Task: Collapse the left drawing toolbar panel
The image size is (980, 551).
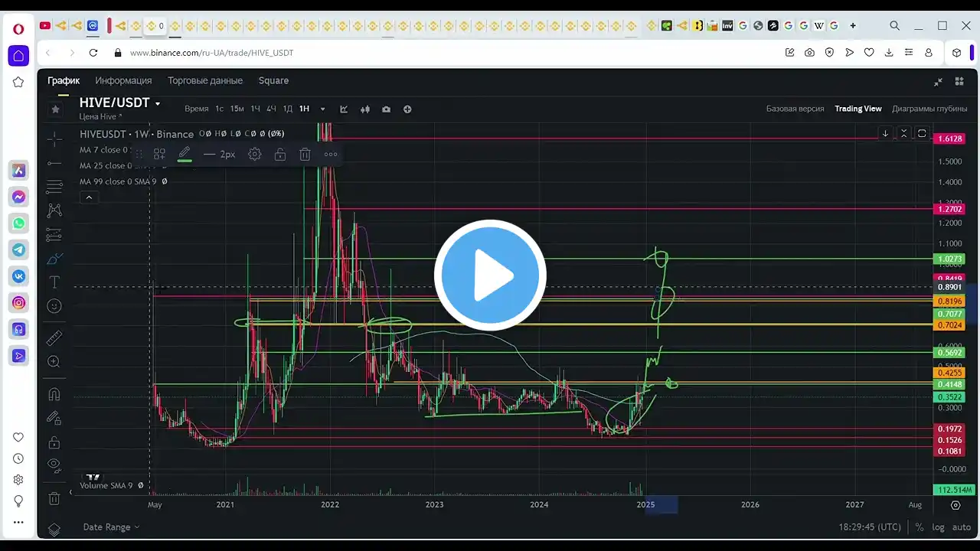Action: click(70, 492)
